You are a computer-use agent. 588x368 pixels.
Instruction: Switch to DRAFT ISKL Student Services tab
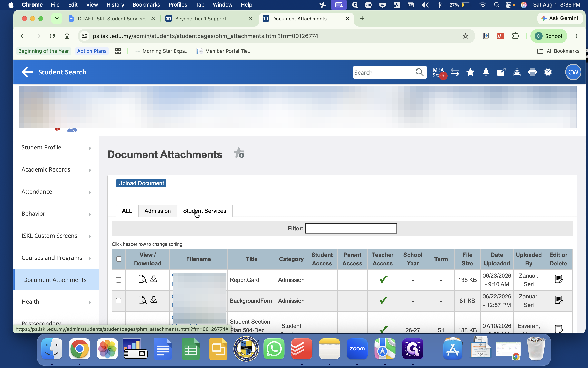(112, 19)
